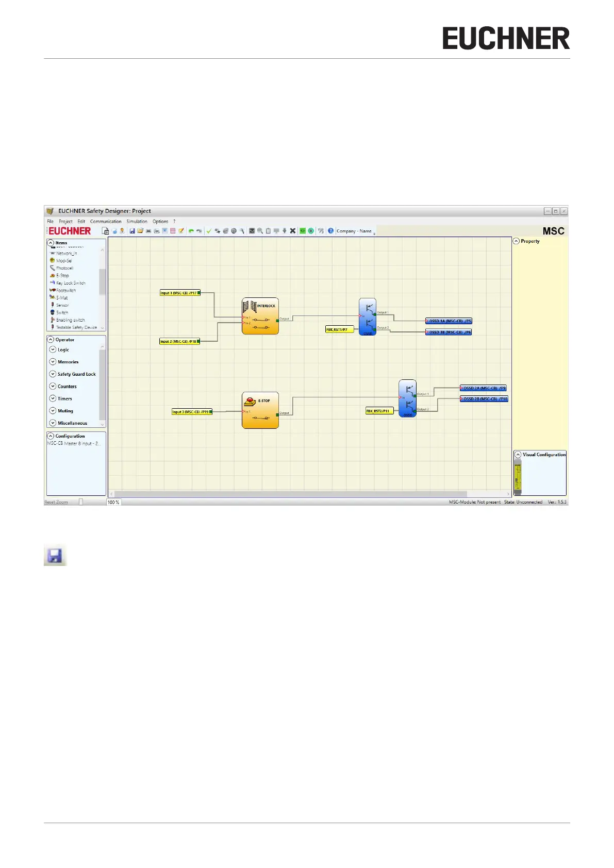The image size is (614, 868).
Task: Expand the Timers operator group
Action: coord(53,398)
